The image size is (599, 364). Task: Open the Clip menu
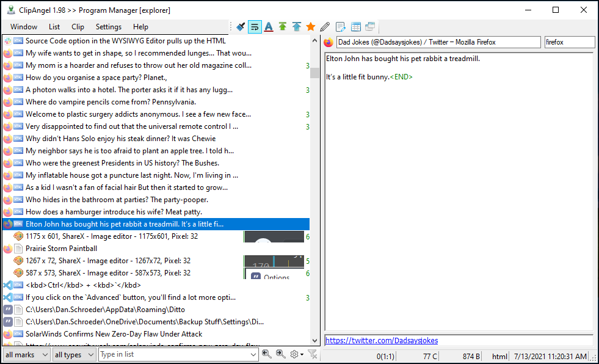(78, 27)
